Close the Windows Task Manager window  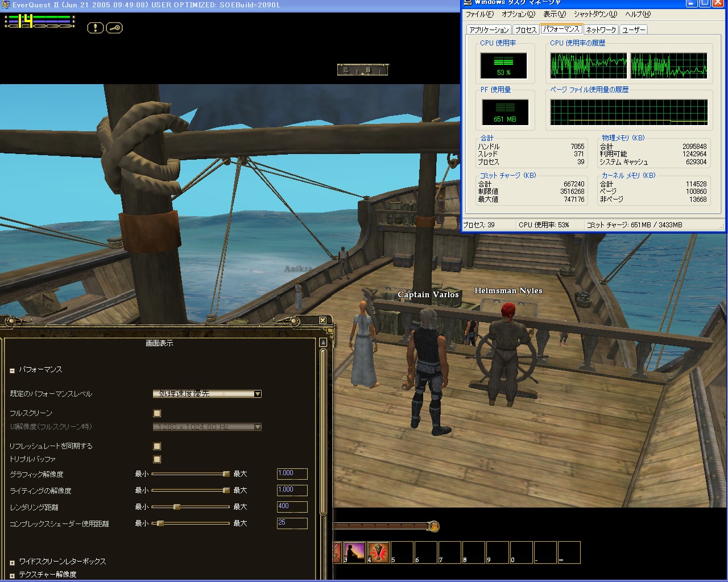(718, 3)
